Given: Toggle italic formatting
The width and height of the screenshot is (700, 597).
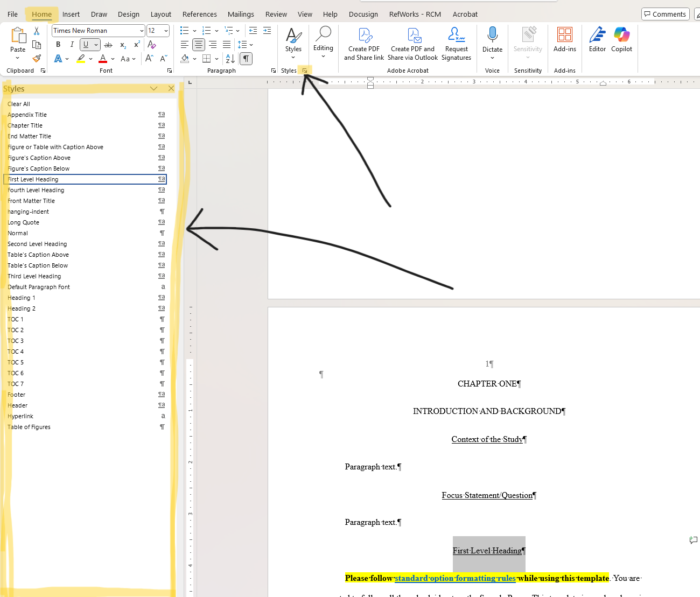Looking at the screenshot, I should point(72,44).
